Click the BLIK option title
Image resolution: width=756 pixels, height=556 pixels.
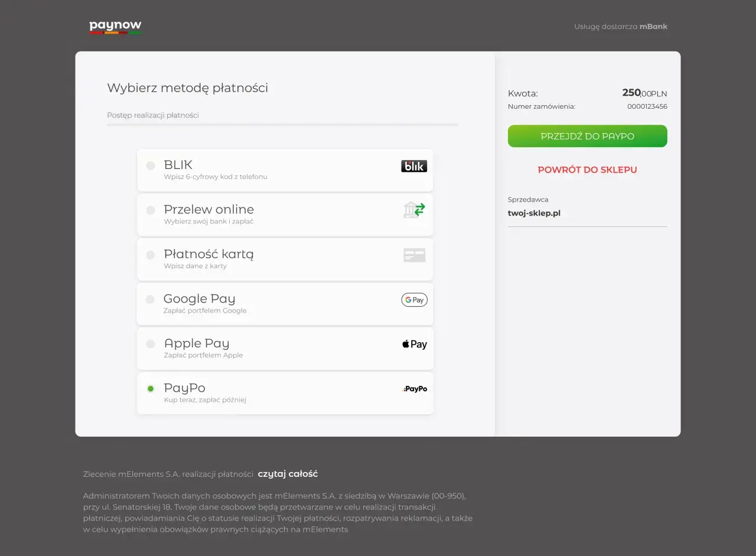coord(178,165)
